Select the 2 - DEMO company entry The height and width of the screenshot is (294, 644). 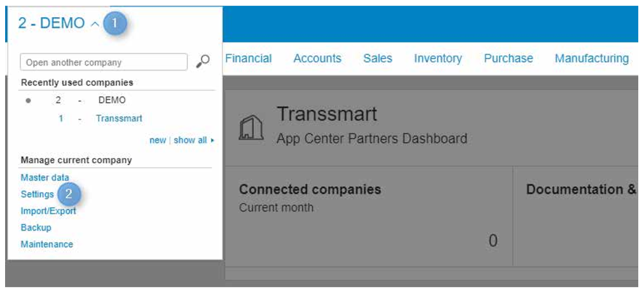pyautogui.click(x=112, y=100)
